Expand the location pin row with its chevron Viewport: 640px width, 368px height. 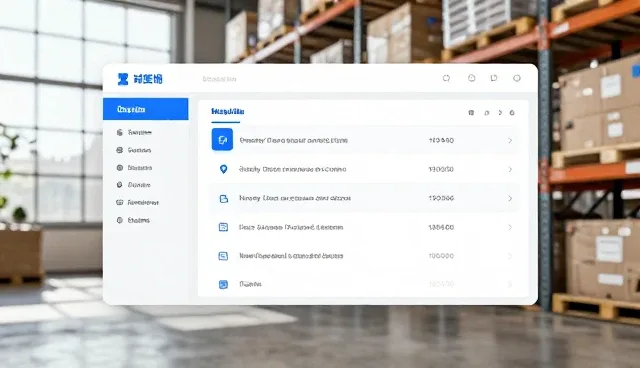point(510,169)
